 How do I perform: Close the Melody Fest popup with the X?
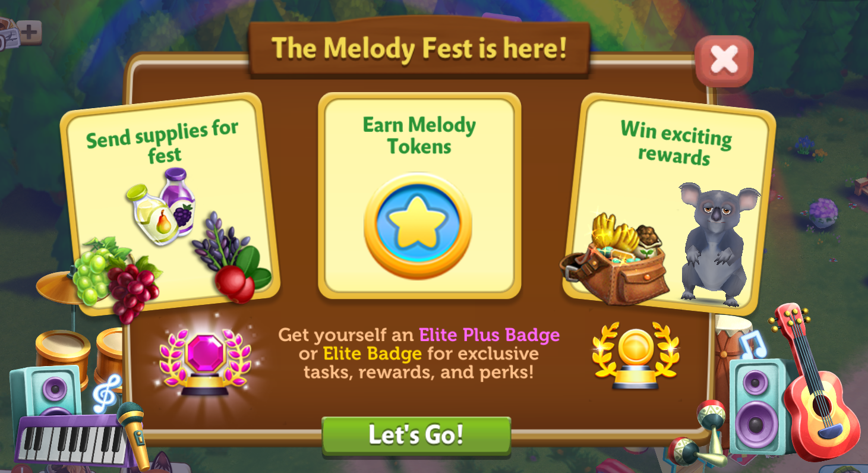[x=724, y=60]
